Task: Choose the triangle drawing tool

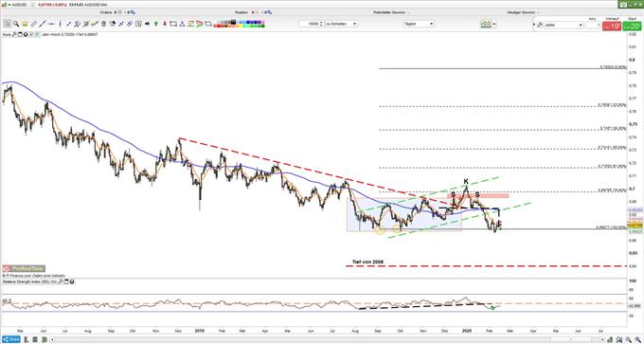Action: coord(182,24)
